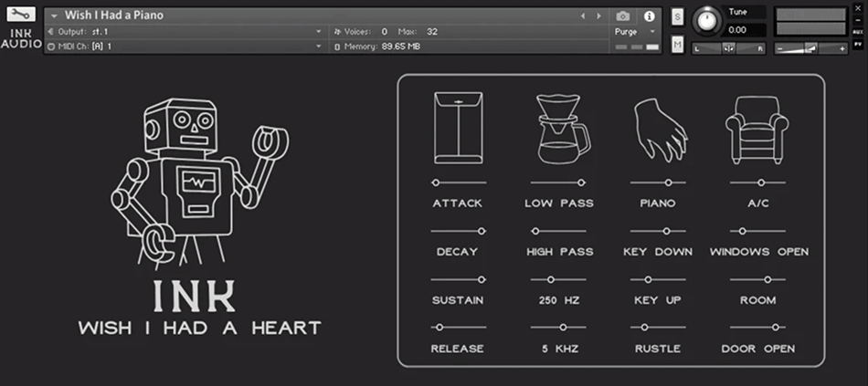Click the Tune knob
The height and width of the screenshot is (386, 868).
tap(705, 22)
